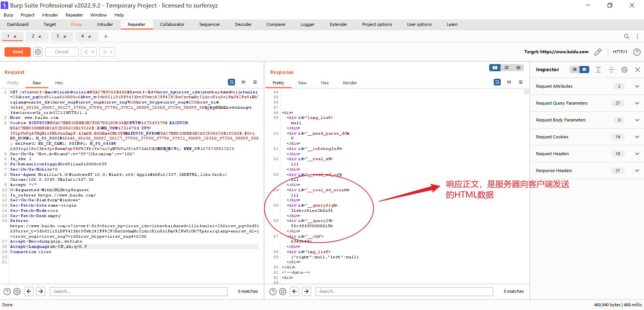This screenshot has height=310, width=644.
Task: Close Repeater tab 1
Action: click(15, 37)
